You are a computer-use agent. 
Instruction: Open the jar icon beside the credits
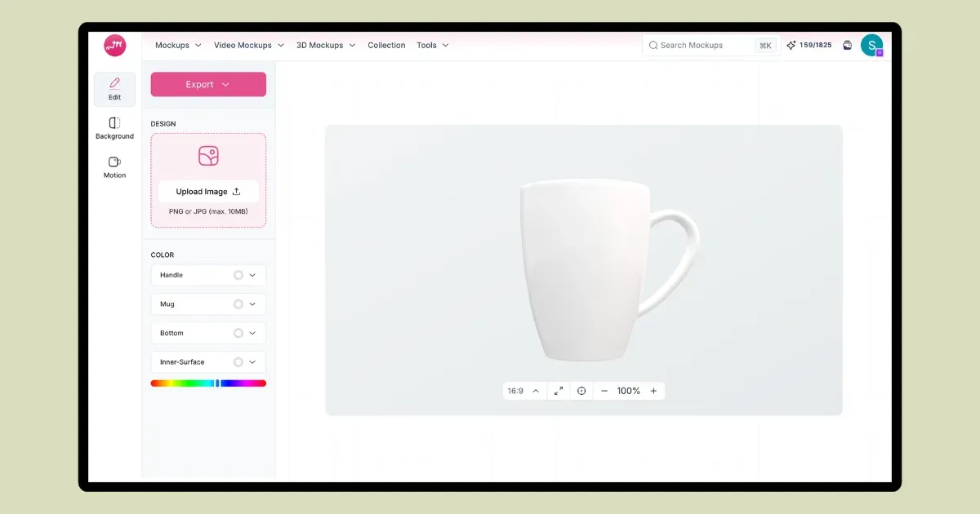847,46
